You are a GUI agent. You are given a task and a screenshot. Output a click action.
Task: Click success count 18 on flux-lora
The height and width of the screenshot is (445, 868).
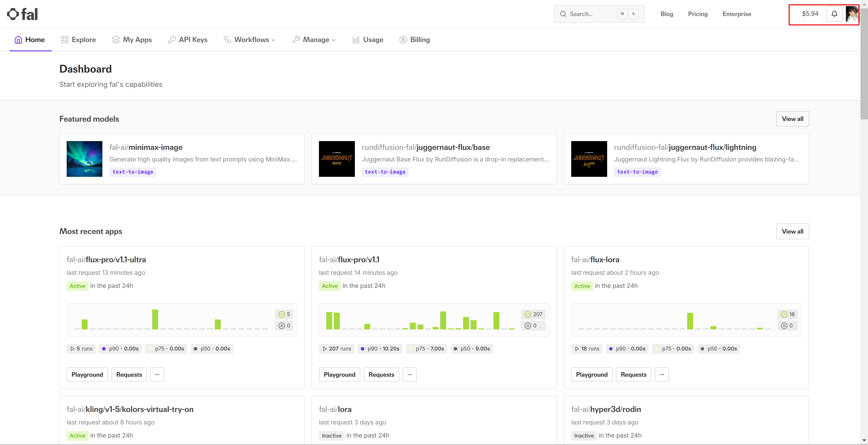788,314
